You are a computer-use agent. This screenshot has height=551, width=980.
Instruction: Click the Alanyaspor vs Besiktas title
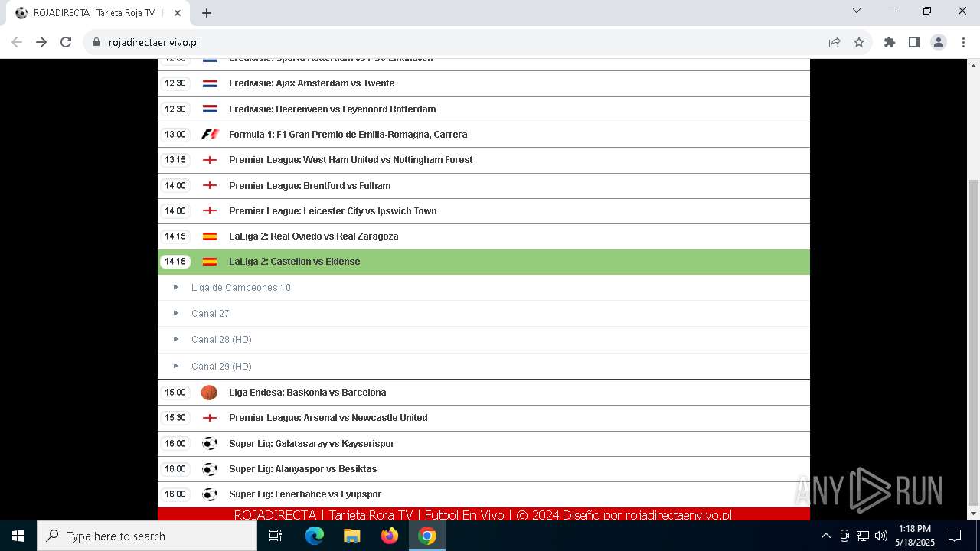pyautogui.click(x=303, y=469)
